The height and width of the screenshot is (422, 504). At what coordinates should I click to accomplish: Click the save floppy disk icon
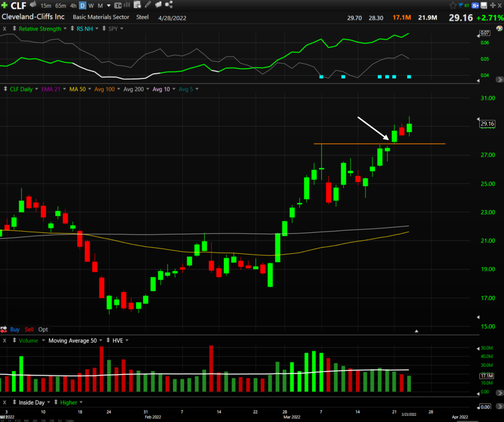[484, 5]
